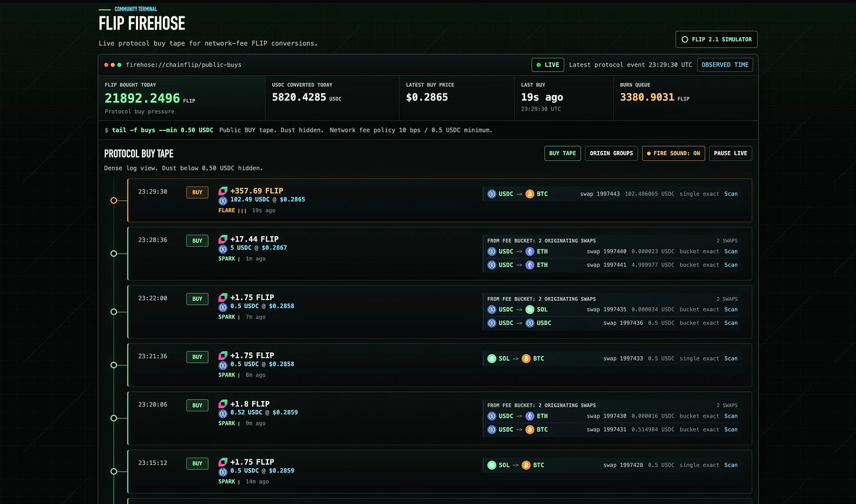Select the timeline marker at 23:15:12
The height and width of the screenshot is (504, 856).
(x=113, y=472)
